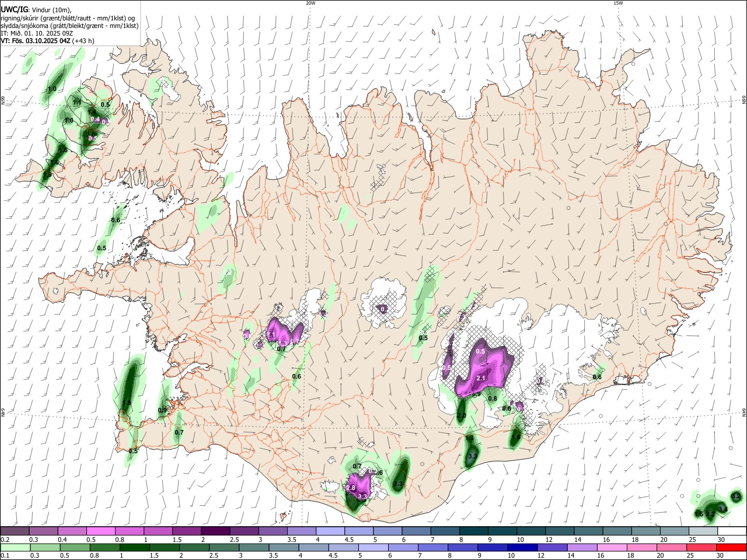This screenshot has height=560, width=747.
Task: Click the 2.1 snowfall value on the map
Action: [x=481, y=379]
